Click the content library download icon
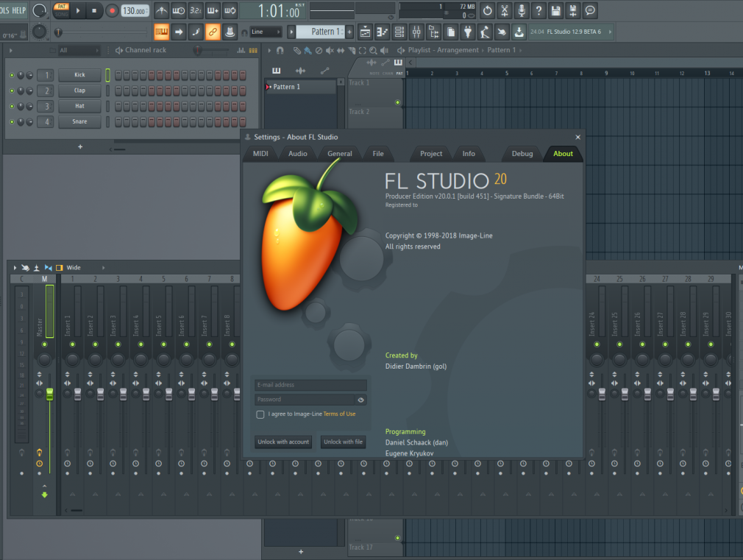This screenshot has width=743, height=560. pos(519,32)
